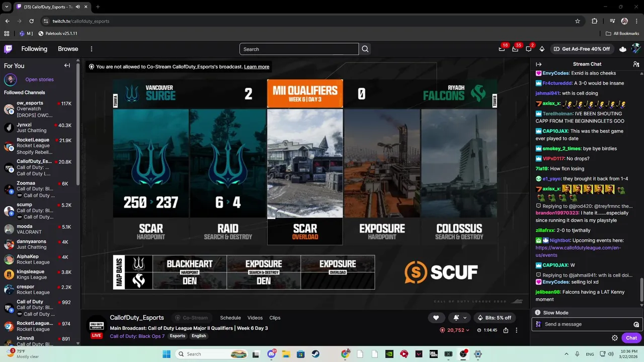644x362 pixels.
Task: Share the stream via share icon
Action: pos(506,330)
